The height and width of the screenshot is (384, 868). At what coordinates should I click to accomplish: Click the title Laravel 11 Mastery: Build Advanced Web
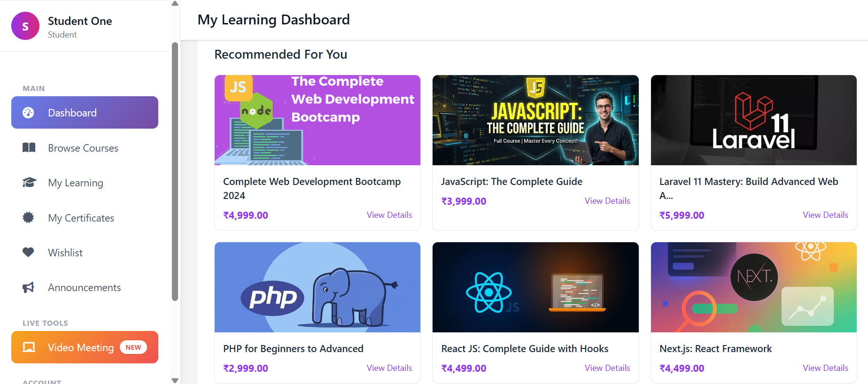coord(749,189)
